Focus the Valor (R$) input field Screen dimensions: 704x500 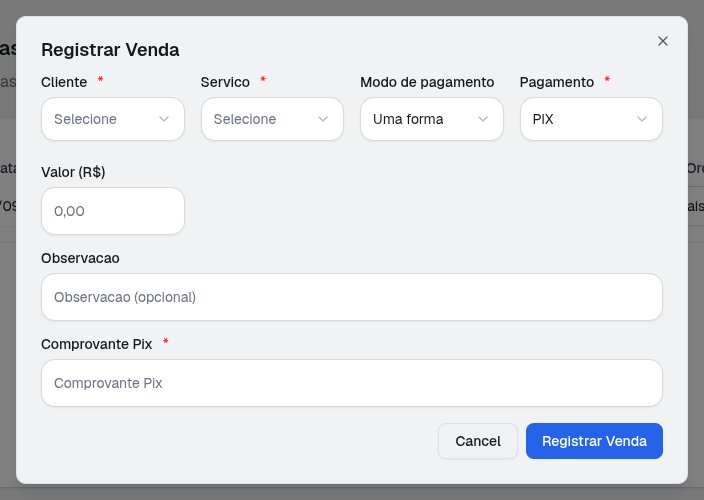tap(113, 211)
